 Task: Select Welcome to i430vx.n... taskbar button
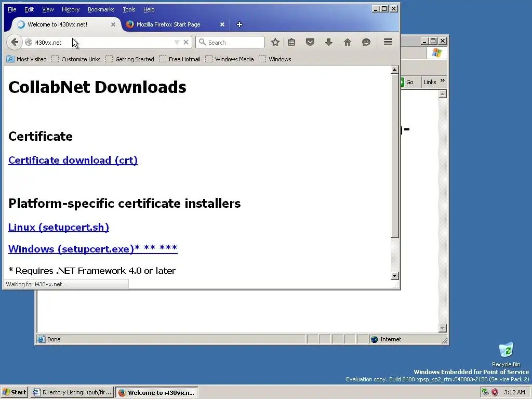coord(157,393)
